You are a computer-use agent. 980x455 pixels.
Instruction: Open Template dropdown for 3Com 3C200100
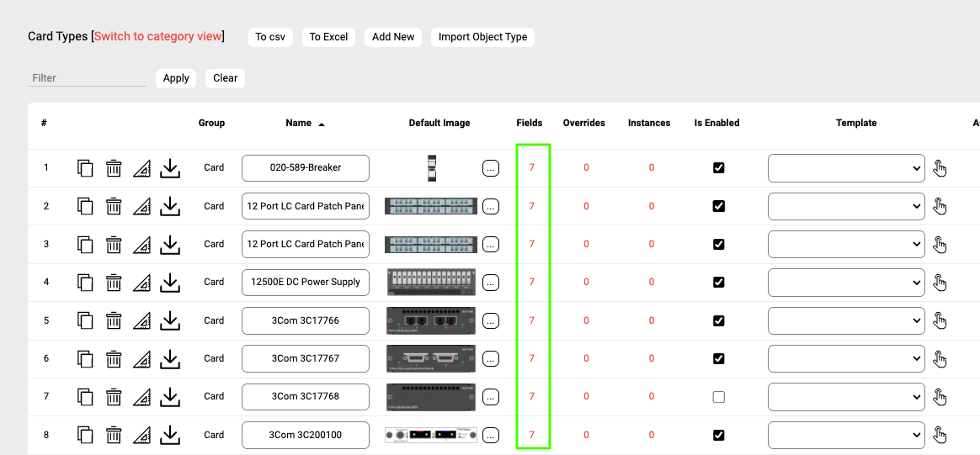coord(846,435)
